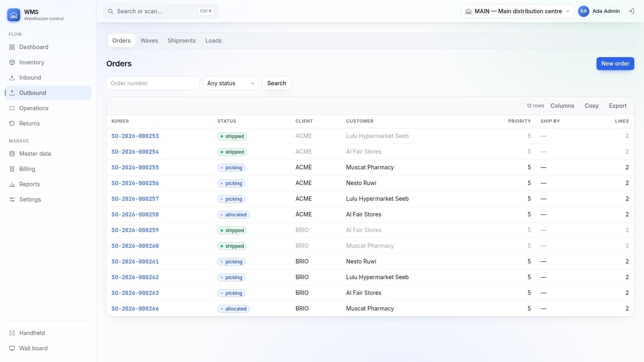The height and width of the screenshot is (362, 644).
Task: Open the Billing section
Action: coord(48,169)
